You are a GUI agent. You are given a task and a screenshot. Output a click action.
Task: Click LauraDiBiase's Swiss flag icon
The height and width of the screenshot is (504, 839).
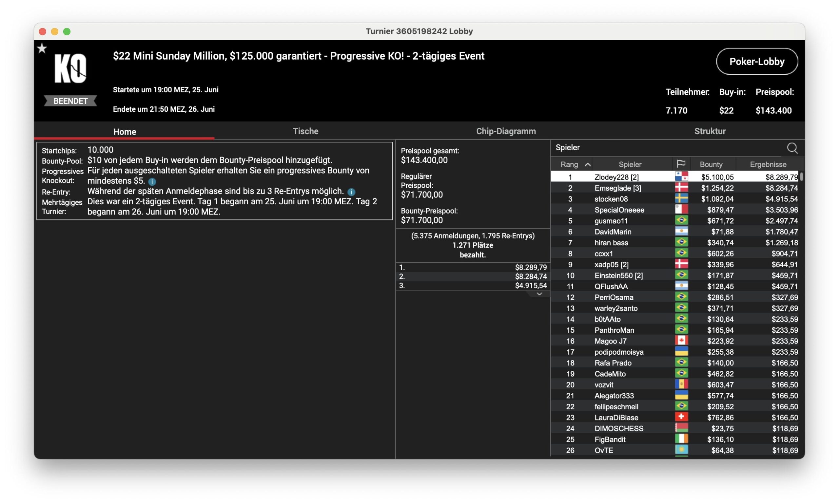(681, 417)
